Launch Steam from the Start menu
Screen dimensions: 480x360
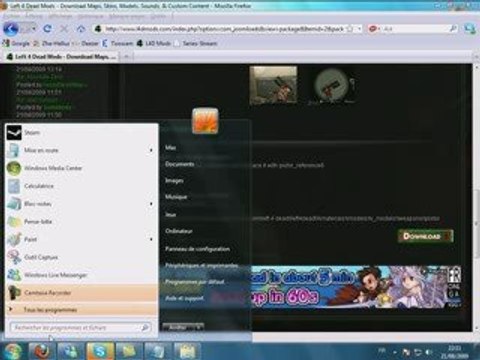pos(81,133)
